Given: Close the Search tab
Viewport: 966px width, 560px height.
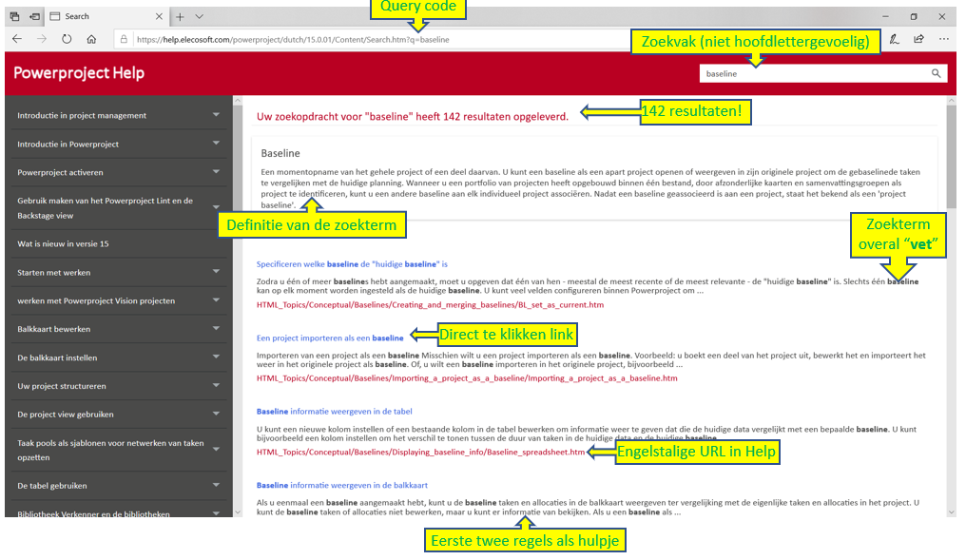Looking at the screenshot, I should click(159, 16).
